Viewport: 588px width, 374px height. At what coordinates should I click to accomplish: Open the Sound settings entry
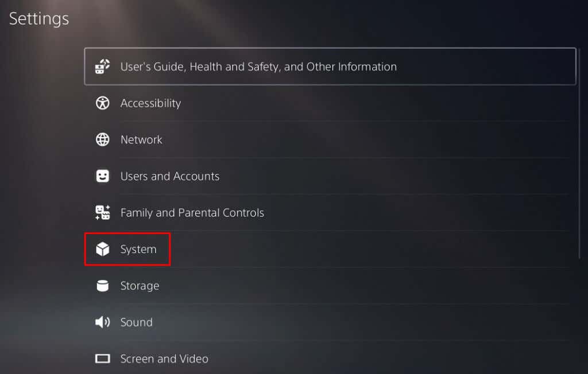(136, 322)
